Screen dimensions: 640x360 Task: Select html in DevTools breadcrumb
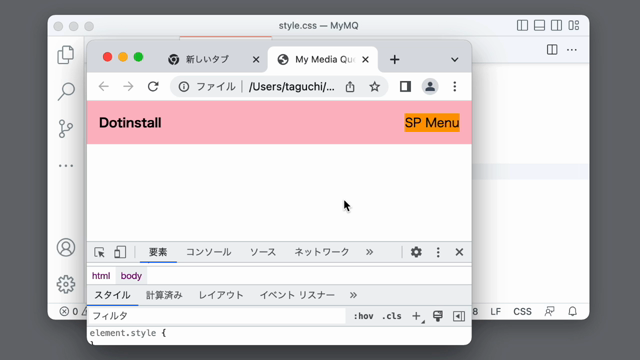click(101, 276)
